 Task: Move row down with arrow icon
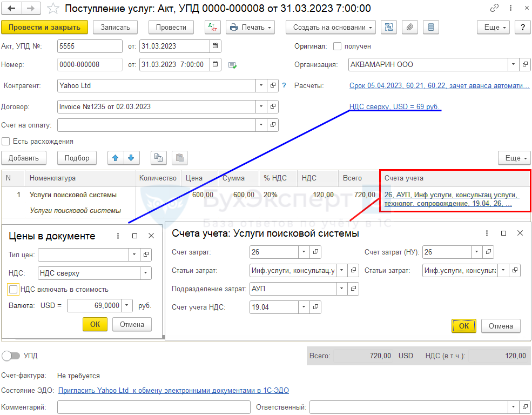click(x=132, y=158)
